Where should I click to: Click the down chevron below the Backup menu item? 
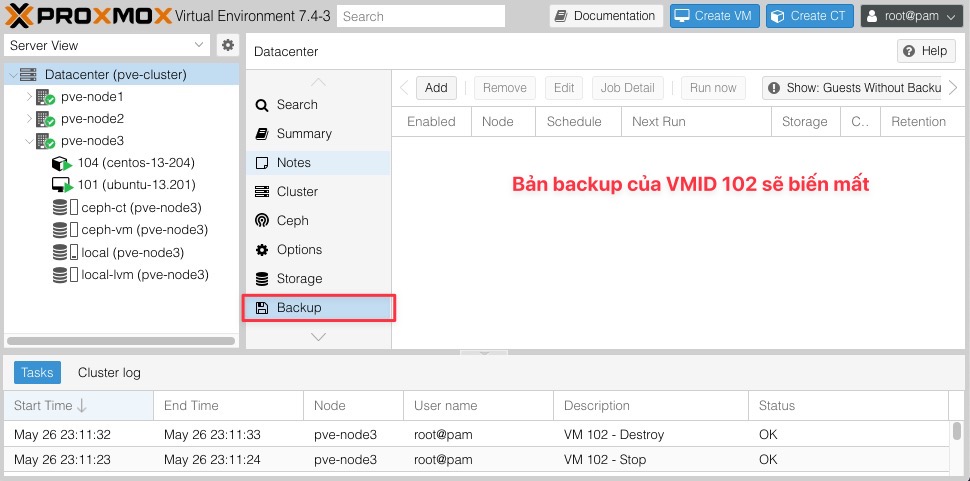[318, 337]
